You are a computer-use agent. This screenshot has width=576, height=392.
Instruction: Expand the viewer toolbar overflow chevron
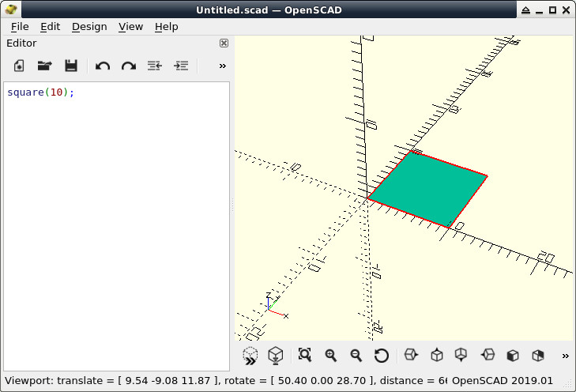pyautogui.click(x=566, y=356)
